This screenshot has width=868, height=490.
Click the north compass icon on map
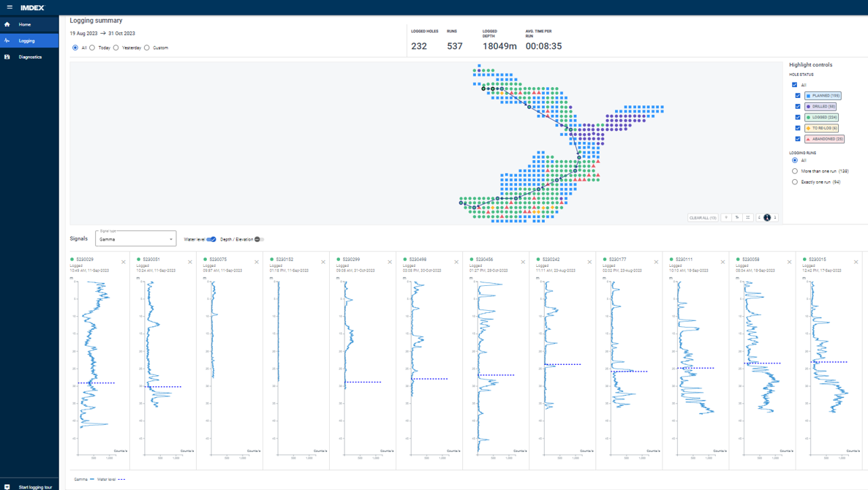click(767, 218)
